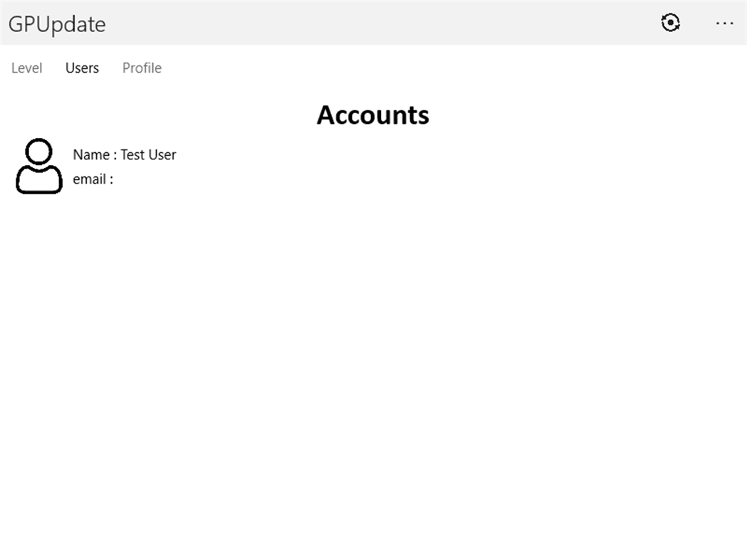Image resolution: width=747 pixels, height=560 pixels.
Task: Click the GPUpdate app title text
Action: 58,24
